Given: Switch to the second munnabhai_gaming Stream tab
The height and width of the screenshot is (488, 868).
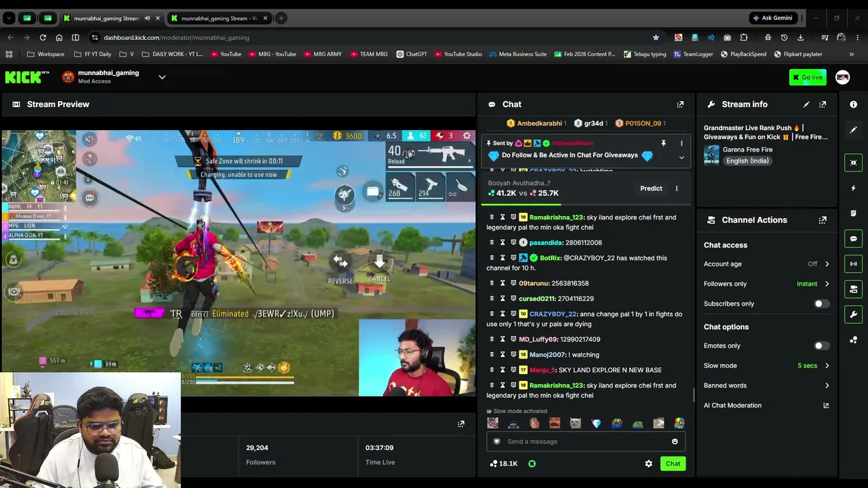Looking at the screenshot, I should click(219, 18).
